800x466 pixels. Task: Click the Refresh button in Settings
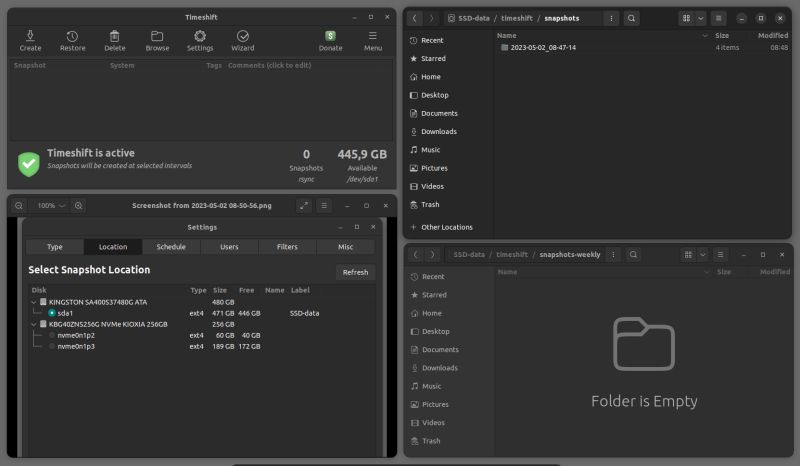[355, 273]
